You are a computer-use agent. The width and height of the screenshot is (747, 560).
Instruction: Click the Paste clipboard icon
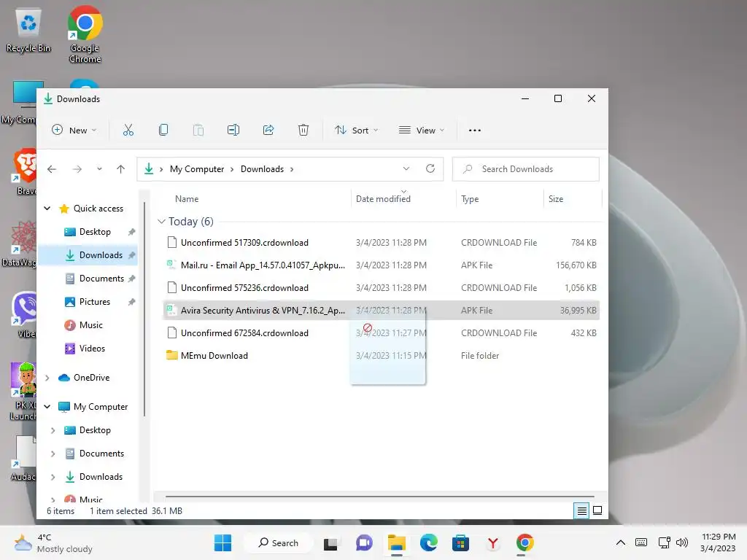click(x=198, y=130)
